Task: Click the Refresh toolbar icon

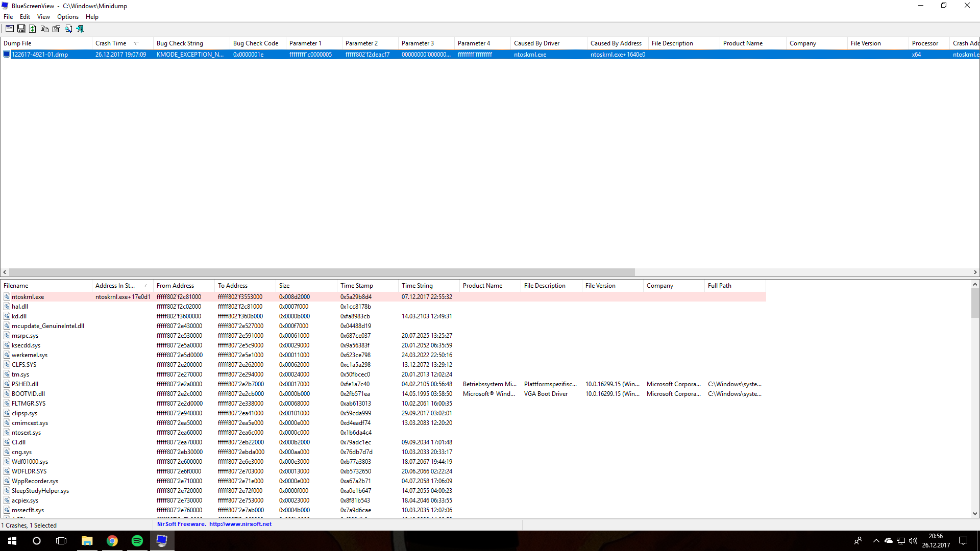Action: [x=33, y=29]
